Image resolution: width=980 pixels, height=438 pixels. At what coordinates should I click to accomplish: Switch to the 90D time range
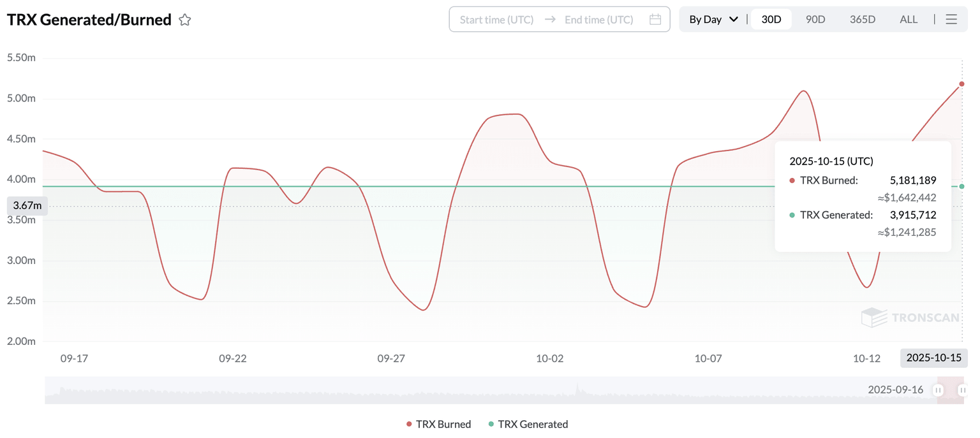tap(815, 20)
